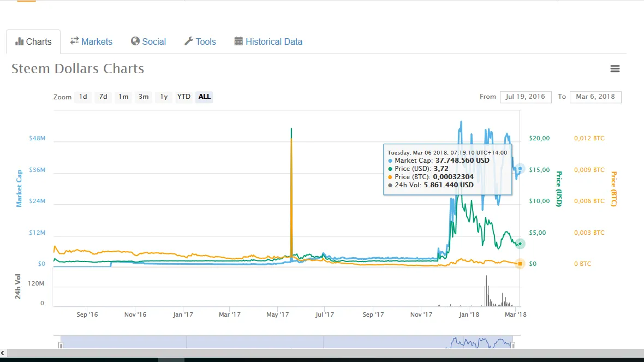Set zoom to 7d
This screenshot has height=362, width=644.
pyautogui.click(x=103, y=97)
